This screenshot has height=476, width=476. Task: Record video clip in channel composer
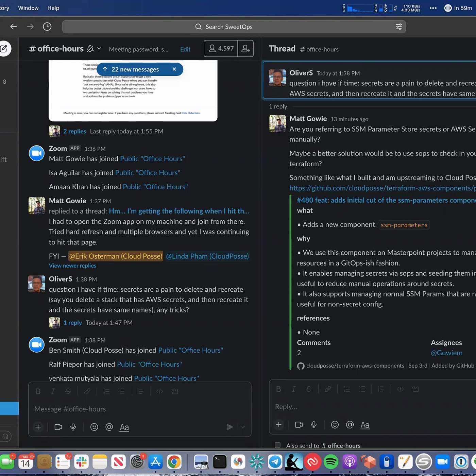coord(58,427)
